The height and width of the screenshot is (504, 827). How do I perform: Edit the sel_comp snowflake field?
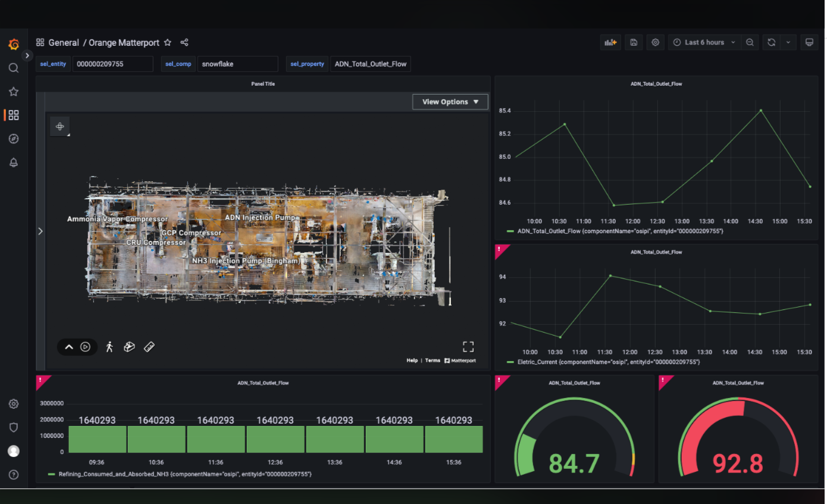pos(238,64)
